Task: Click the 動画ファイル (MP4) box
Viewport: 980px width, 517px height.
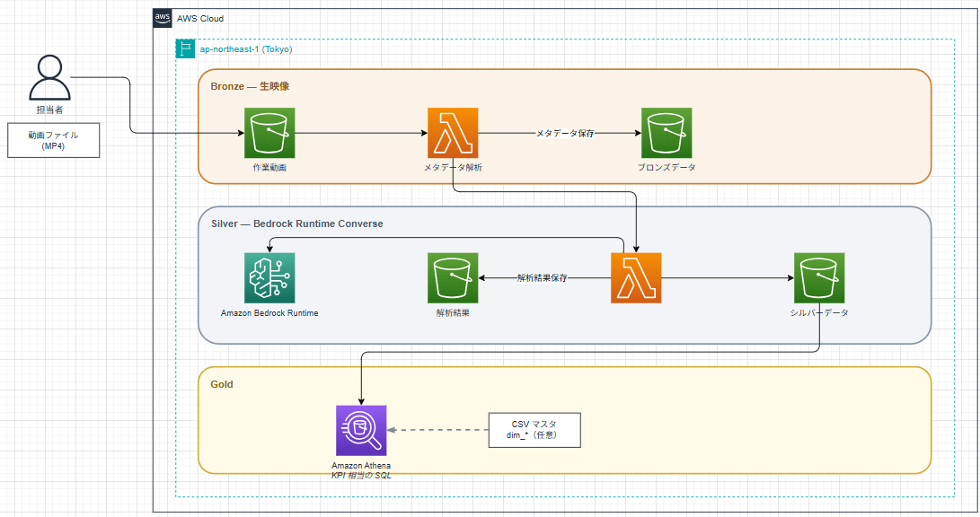Action: coord(54,141)
